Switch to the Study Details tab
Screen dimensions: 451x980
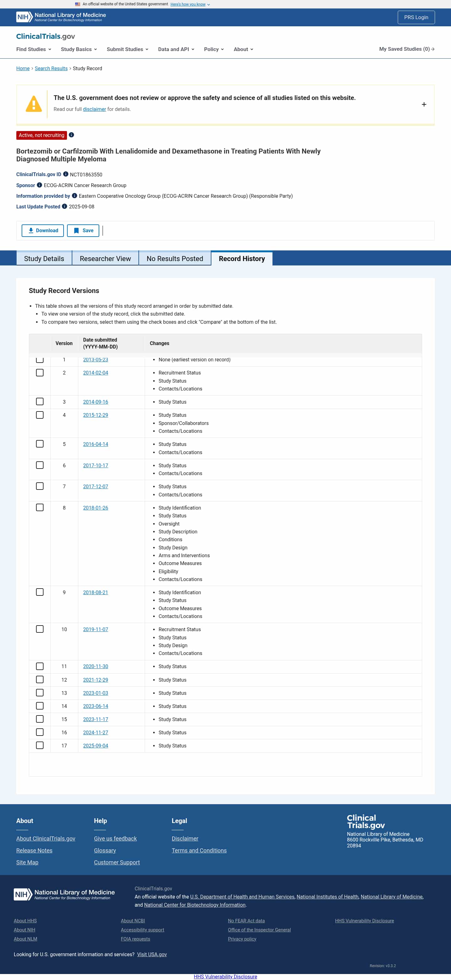click(44, 259)
